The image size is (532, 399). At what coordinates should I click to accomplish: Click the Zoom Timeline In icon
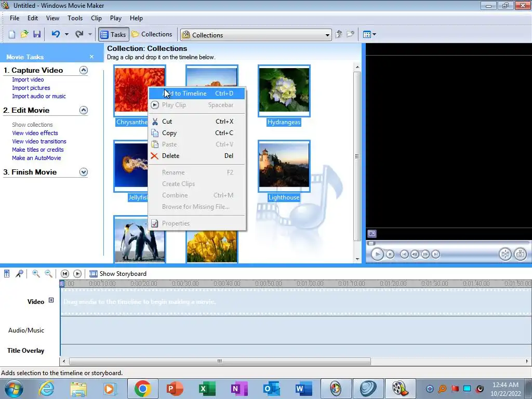(x=36, y=273)
